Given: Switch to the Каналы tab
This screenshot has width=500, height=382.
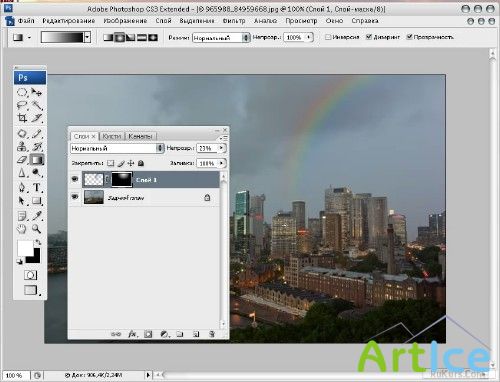Looking at the screenshot, I should pos(140,136).
